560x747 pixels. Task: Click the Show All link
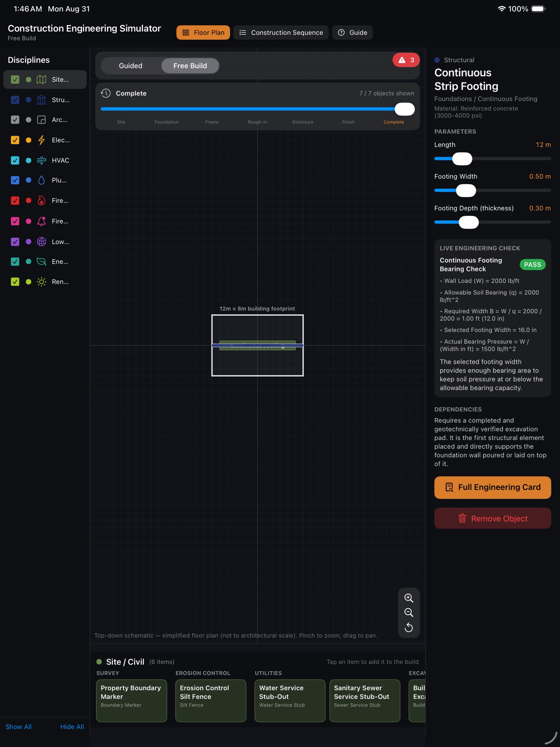point(19,727)
